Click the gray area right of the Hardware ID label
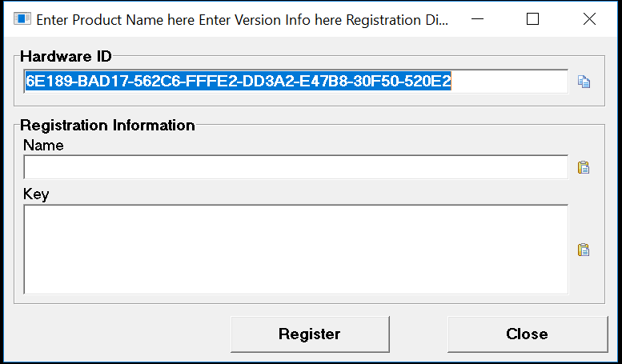Image resolution: width=622 pixels, height=364 pixels. [x=357, y=47]
